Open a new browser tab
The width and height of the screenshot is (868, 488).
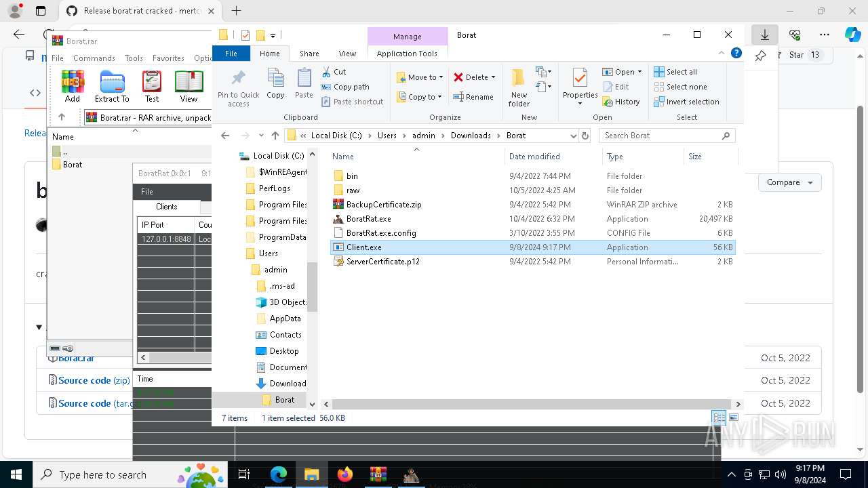click(236, 10)
